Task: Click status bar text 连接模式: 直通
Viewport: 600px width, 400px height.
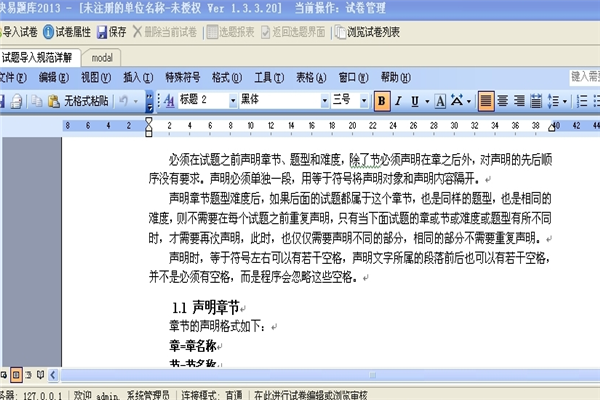Action: 212,395
